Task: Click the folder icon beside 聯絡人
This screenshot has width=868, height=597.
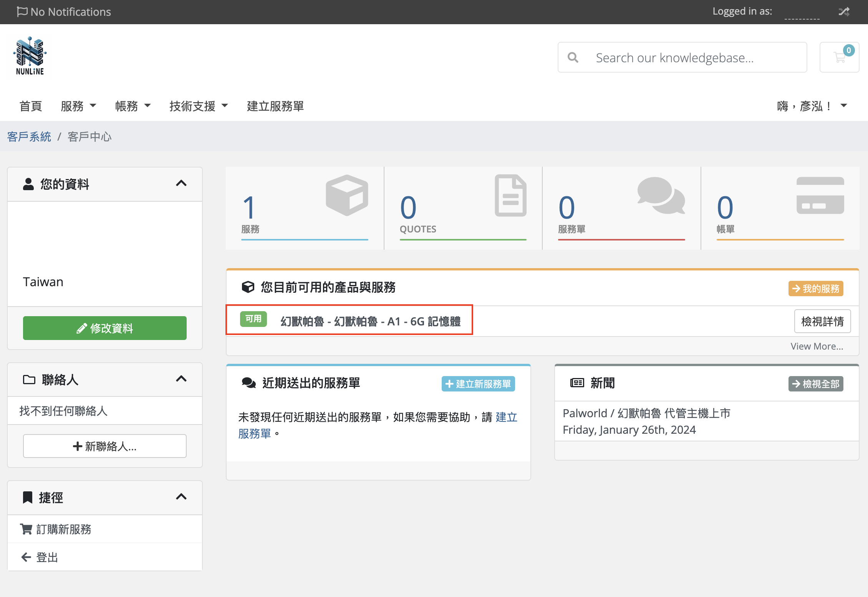Action: tap(29, 380)
